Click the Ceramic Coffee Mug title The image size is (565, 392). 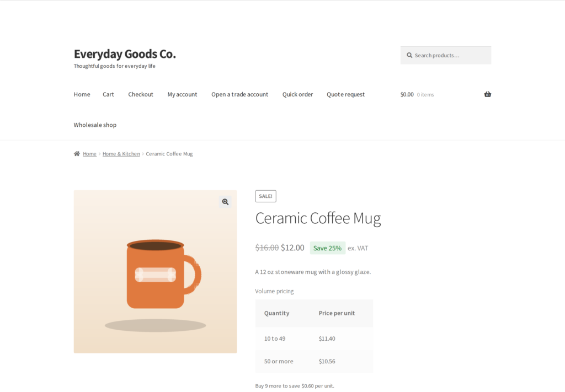[318, 218]
